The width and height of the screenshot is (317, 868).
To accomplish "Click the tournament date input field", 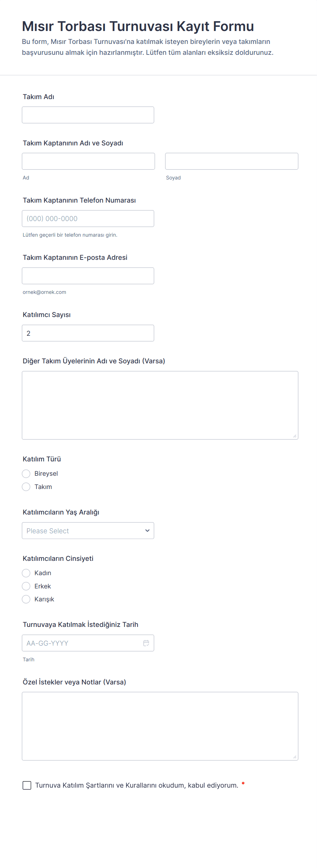I will point(82,643).
